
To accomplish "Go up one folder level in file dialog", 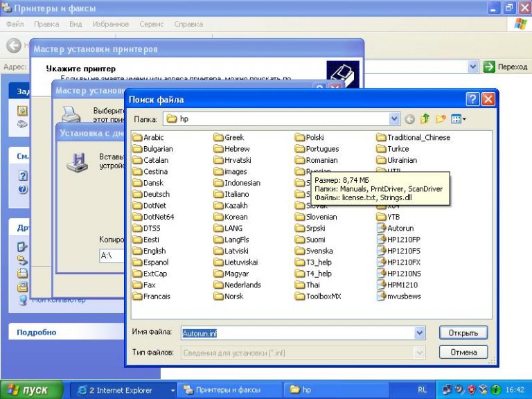I will click(425, 119).
